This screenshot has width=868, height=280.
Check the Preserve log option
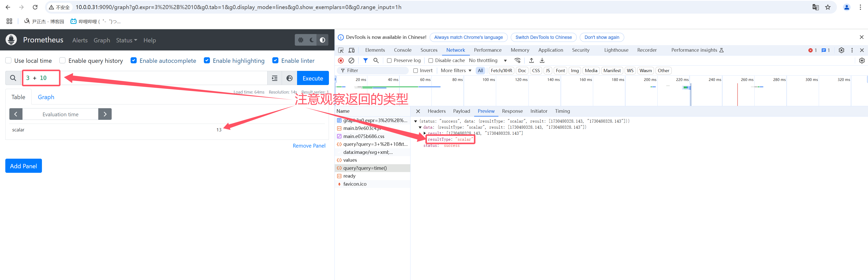389,61
